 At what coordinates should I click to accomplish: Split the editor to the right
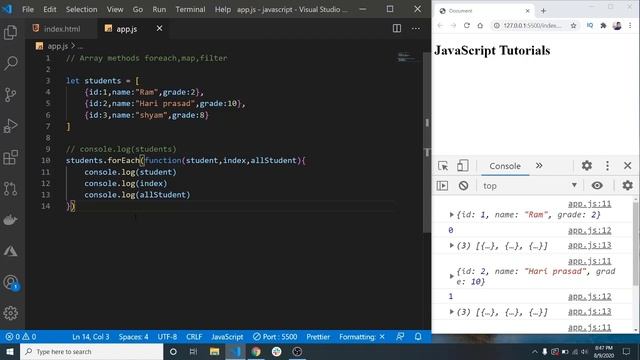(x=397, y=28)
